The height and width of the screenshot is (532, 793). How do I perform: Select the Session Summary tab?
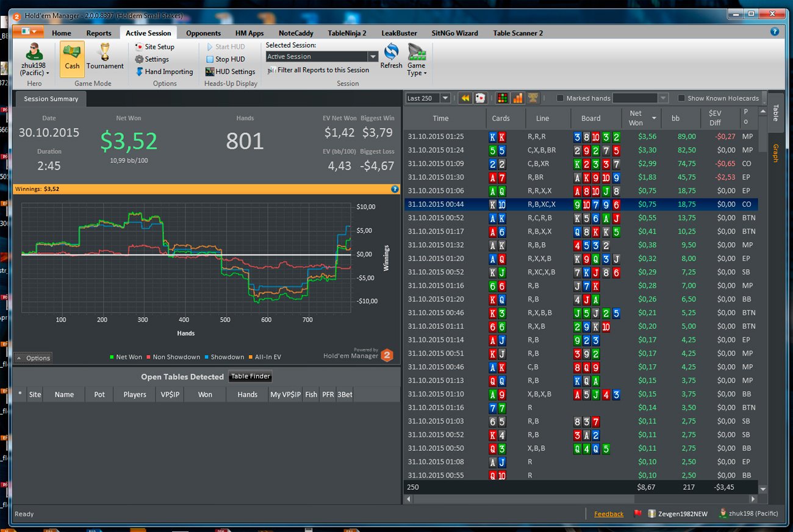51,99
